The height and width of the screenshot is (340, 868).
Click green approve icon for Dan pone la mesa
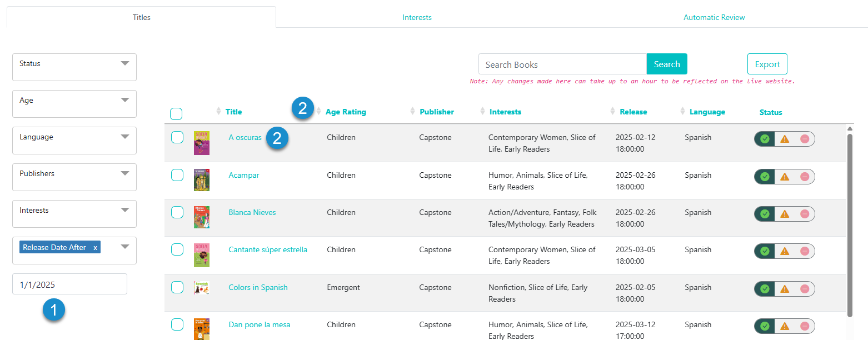tap(765, 326)
